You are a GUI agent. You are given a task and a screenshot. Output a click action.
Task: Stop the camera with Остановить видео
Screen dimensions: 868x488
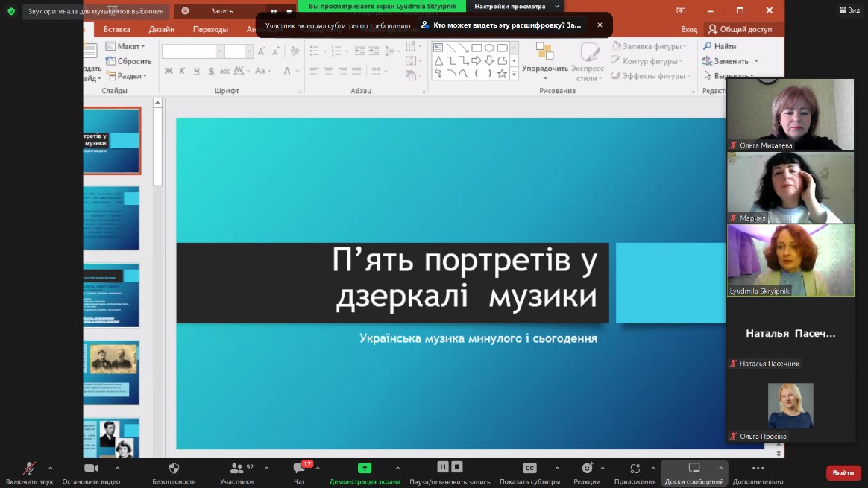pos(91,474)
